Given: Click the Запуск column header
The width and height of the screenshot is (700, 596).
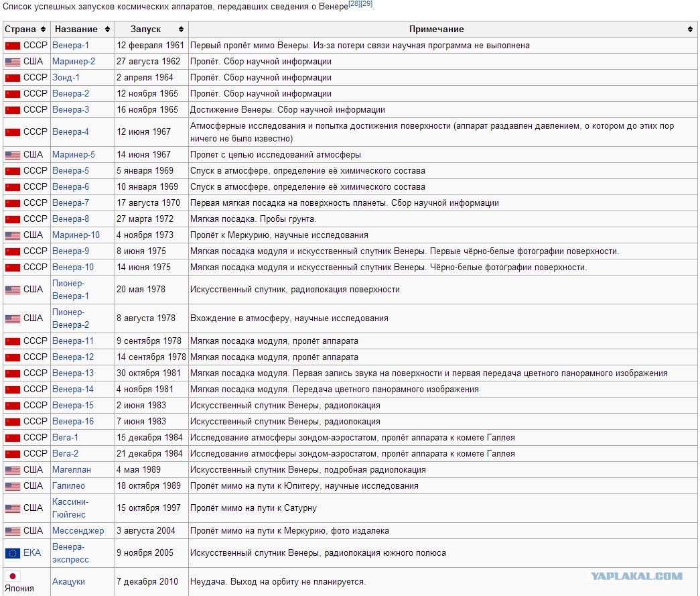Looking at the screenshot, I should [x=152, y=29].
